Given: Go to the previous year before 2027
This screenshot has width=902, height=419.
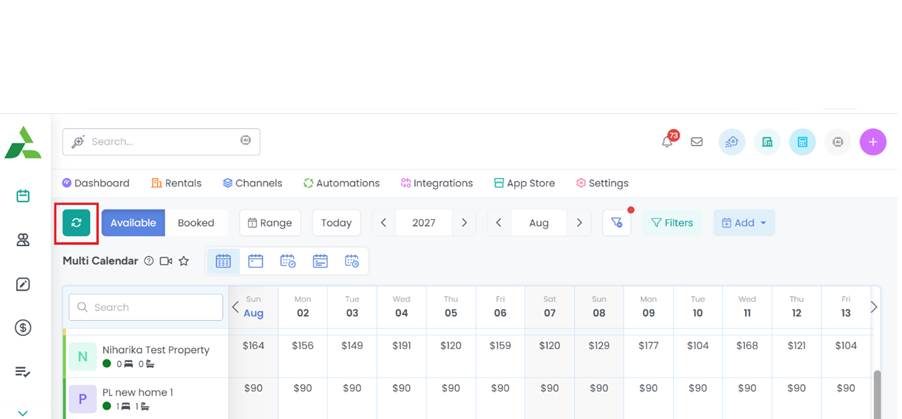Looking at the screenshot, I should pos(383,223).
